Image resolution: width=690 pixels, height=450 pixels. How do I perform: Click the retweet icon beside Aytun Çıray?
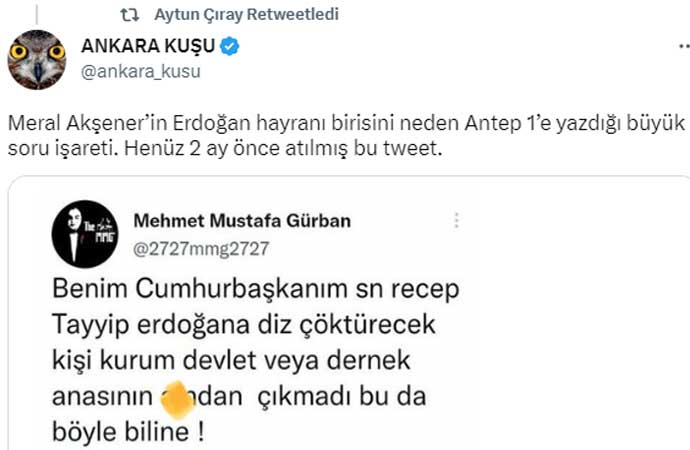pos(128,15)
